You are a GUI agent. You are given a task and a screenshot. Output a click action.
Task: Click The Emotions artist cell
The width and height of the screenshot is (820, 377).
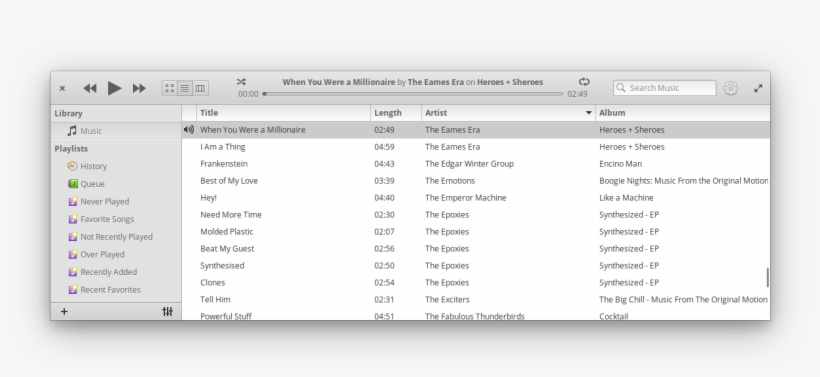450,181
